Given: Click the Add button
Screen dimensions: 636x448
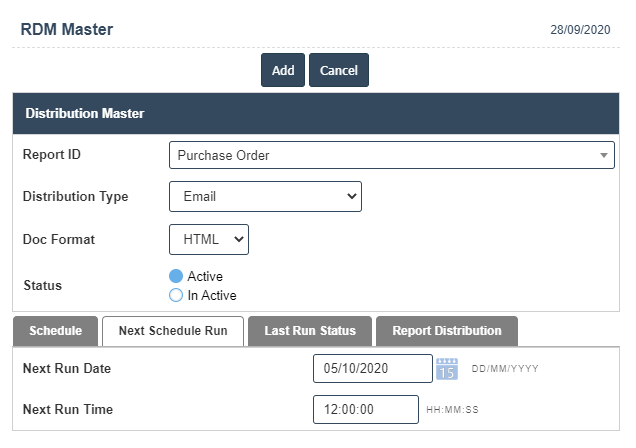Looking at the screenshot, I should 283,70.
